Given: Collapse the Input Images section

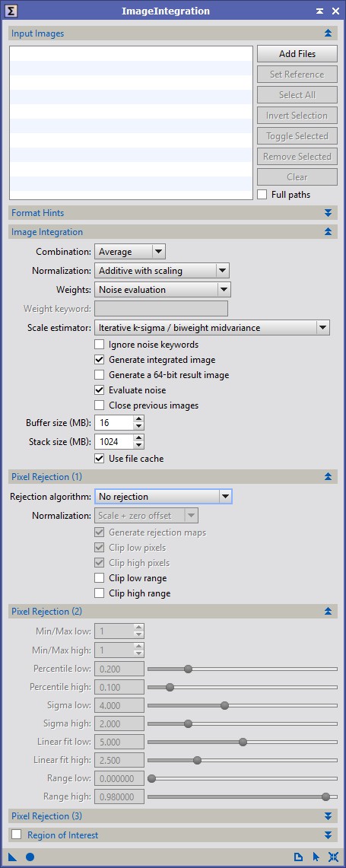Looking at the screenshot, I should 328,33.
